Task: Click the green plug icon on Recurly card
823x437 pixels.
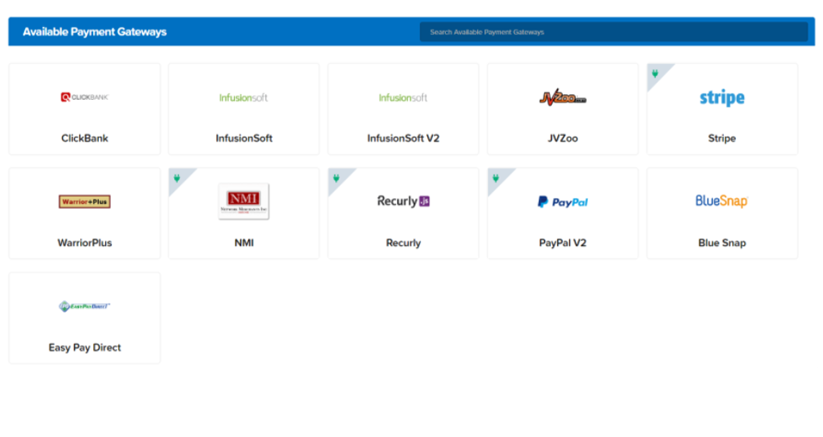Action: 336,178
